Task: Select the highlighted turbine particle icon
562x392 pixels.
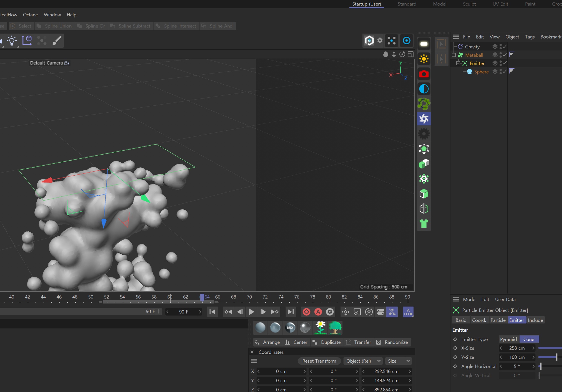Action: pos(424,119)
